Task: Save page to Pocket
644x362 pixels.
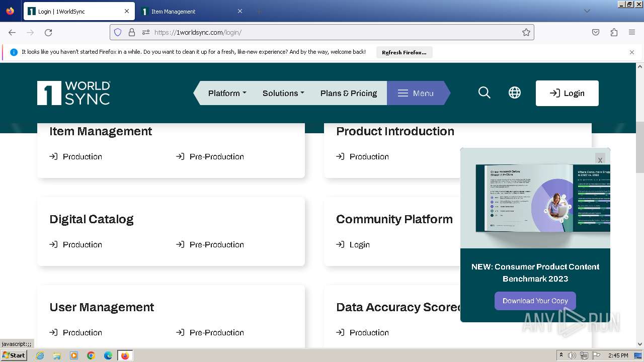Action: [596, 32]
